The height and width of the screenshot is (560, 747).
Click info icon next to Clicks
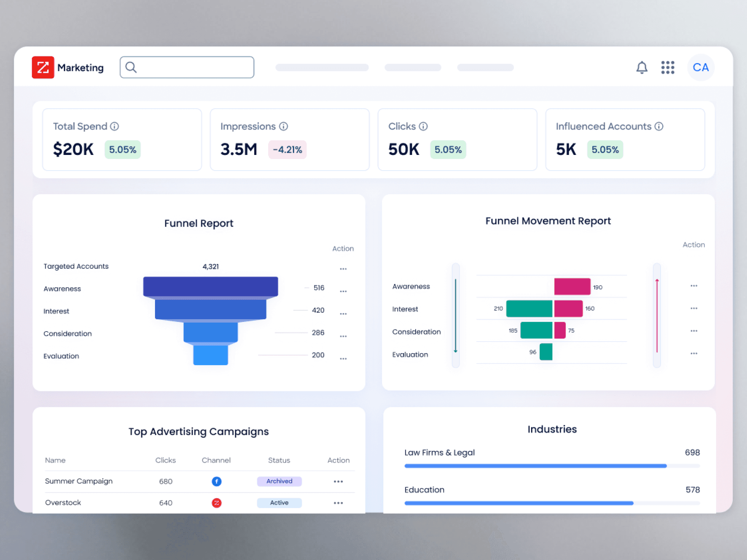pyautogui.click(x=423, y=127)
